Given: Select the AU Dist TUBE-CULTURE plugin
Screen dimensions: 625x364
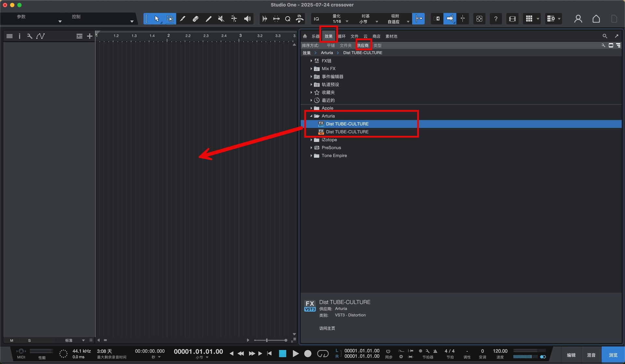Looking at the screenshot, I should (x=461, y=132).
